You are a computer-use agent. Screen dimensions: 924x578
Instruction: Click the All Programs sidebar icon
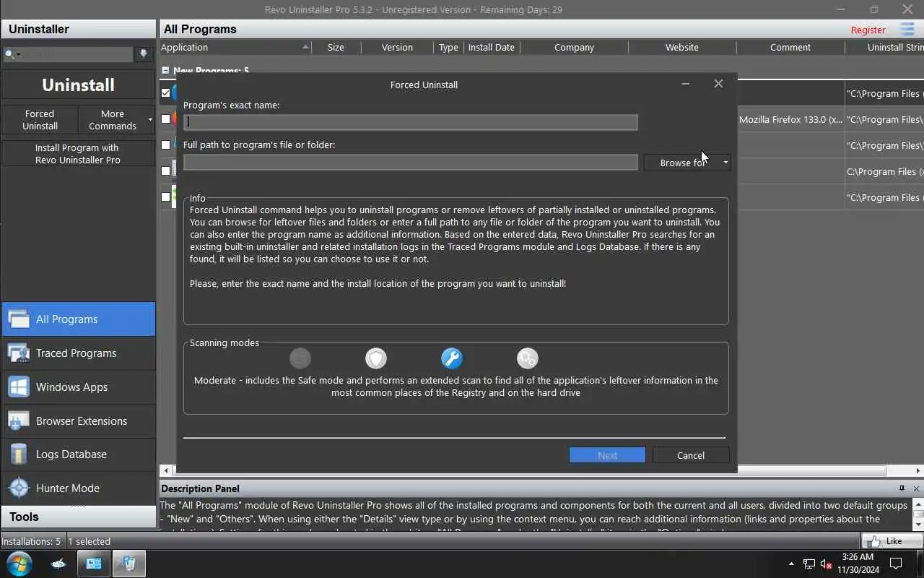click(x=18, y=319)
